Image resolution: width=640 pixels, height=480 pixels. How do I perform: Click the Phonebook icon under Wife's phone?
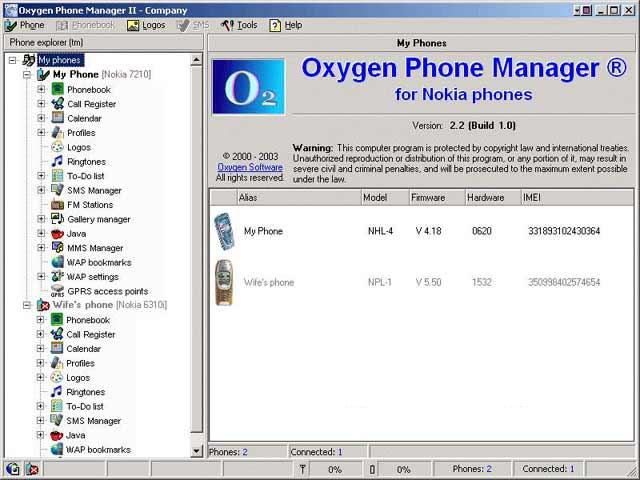click(57, 320)
